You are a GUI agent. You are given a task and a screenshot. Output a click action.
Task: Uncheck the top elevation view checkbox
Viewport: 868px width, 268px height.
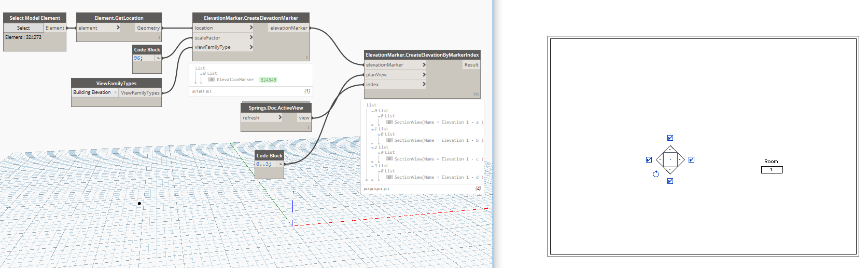click(x=670, y=138)
